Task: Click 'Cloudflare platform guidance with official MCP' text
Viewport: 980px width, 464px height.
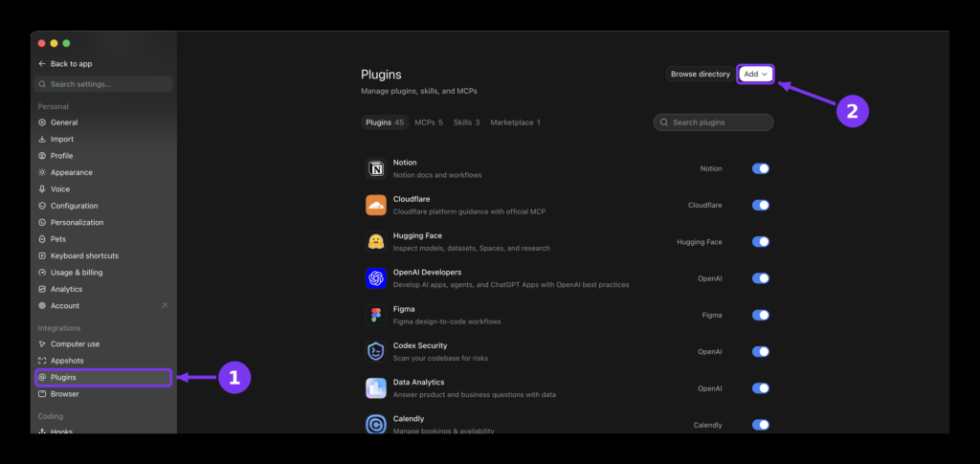Action: point(469,211)
